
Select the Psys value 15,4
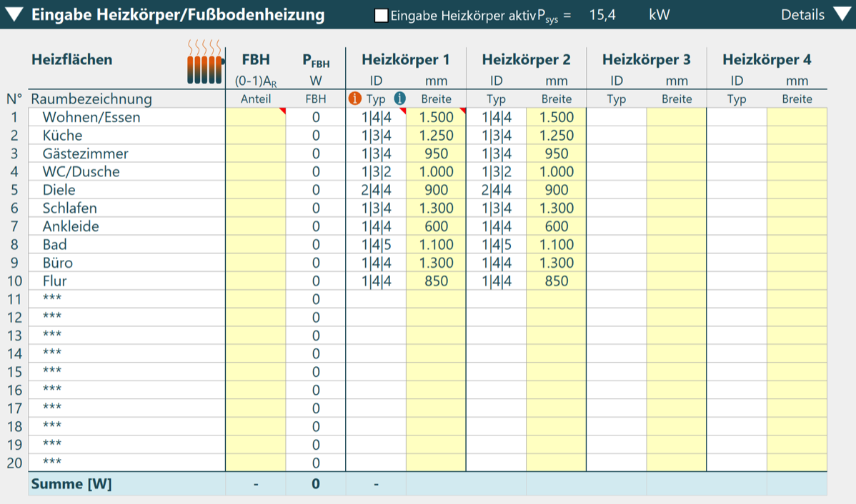[x=602, y=15]
